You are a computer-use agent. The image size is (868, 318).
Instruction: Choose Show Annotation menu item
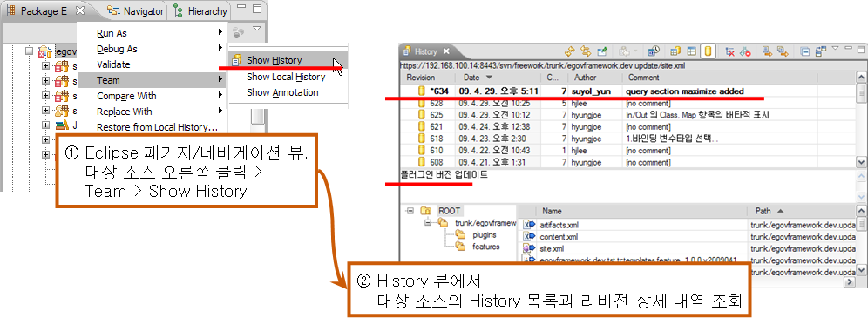282,92
